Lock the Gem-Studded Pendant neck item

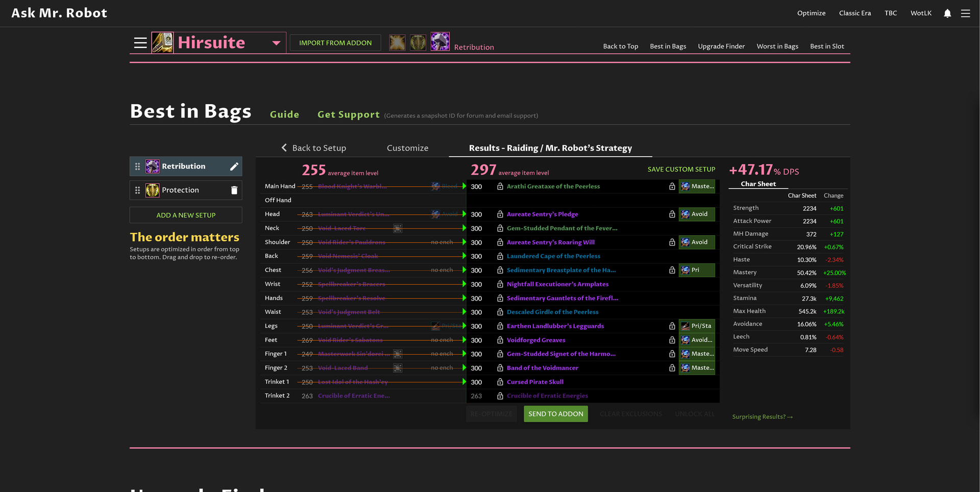(x=500, y=229)
